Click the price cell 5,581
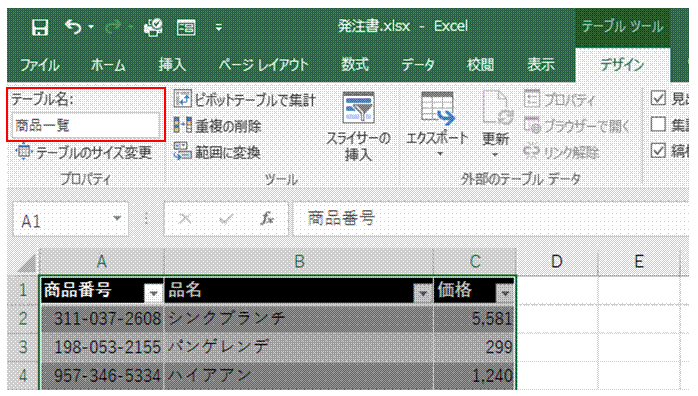This screenshot has width=698, height=396. 475,319
